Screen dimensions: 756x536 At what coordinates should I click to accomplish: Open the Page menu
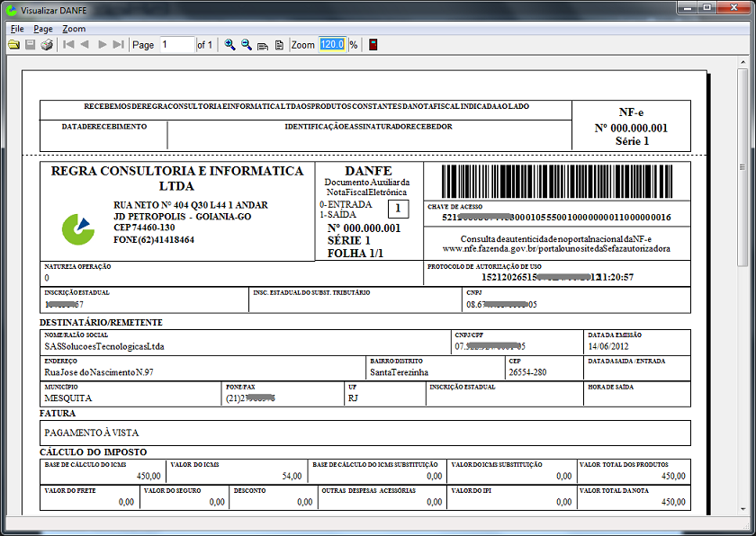click(43, 29)
